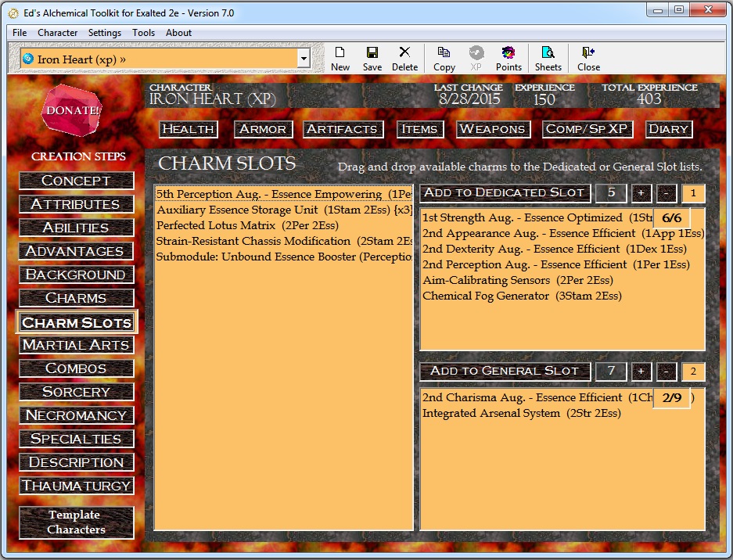
Task: Open the Artifacts panel button
Action: coord(343,129)
